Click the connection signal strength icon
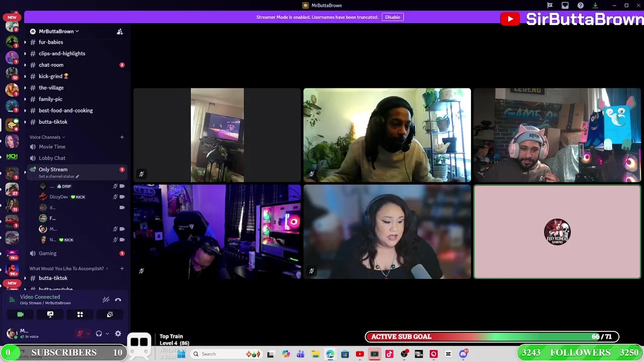The height and width of the screenshot is (362, 644). coord(12,300)
